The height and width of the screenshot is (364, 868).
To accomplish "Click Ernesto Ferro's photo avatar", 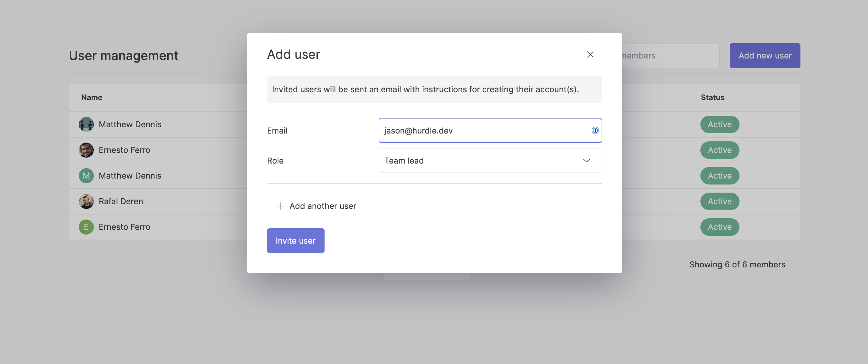I will coord(86,150).
